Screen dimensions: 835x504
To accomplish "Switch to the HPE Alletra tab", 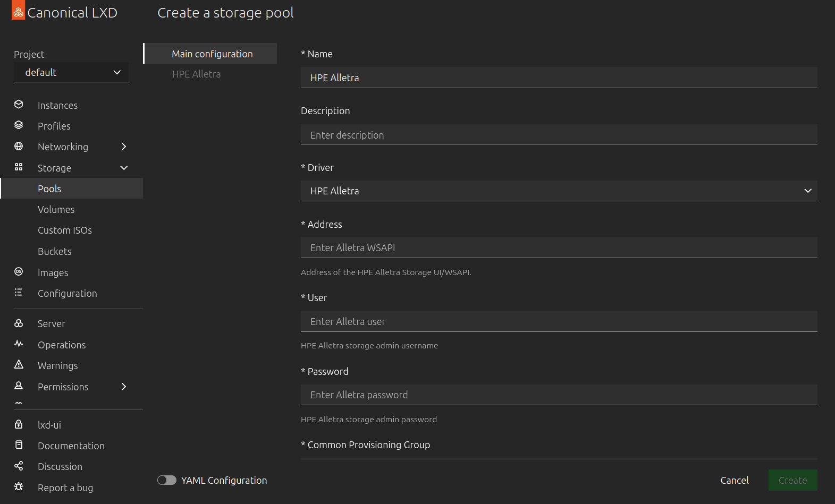I will coord(196,74).
